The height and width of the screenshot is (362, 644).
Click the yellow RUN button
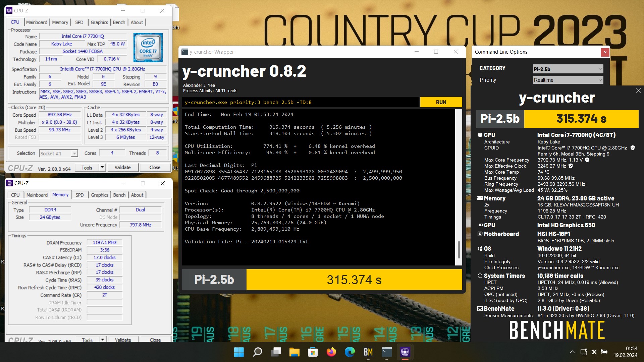[x=441, y=102]
